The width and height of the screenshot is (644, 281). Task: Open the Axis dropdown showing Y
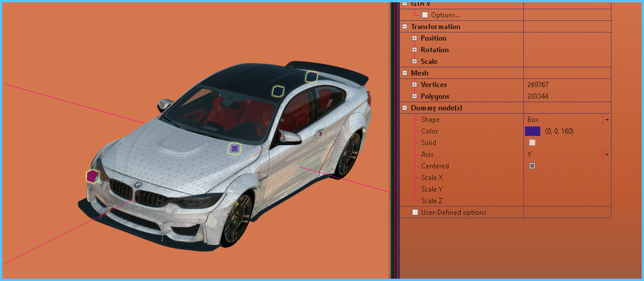[x=606, y=154]
